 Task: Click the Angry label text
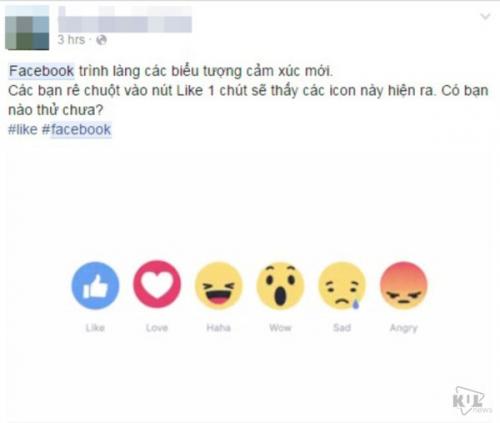pyautogui.click(x=404, y=329)
